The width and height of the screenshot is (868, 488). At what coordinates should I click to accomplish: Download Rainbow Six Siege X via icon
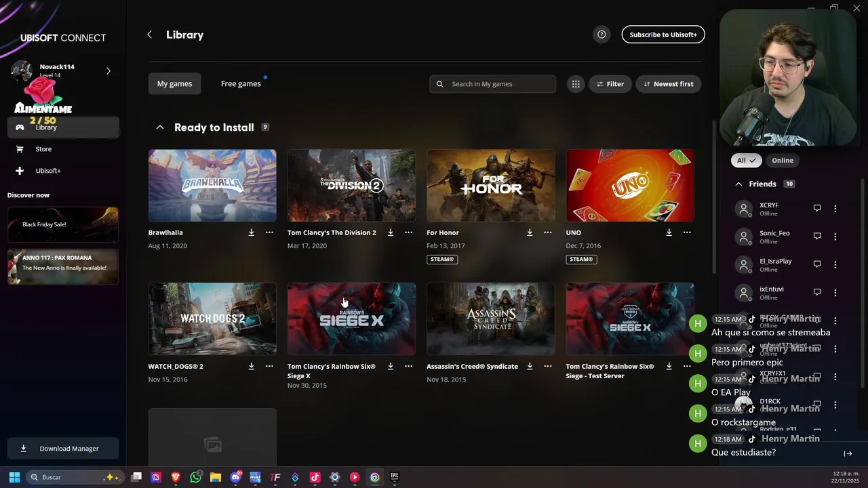pos(391,366)
